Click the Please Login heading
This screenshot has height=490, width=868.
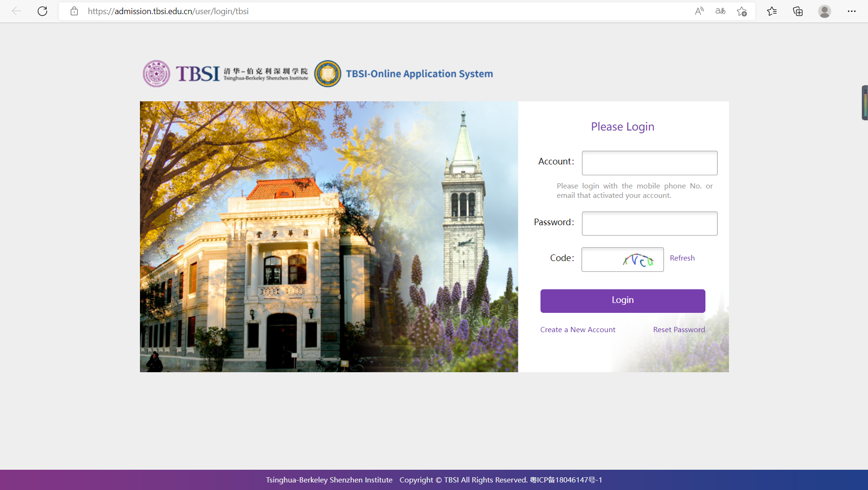[622, 127]
